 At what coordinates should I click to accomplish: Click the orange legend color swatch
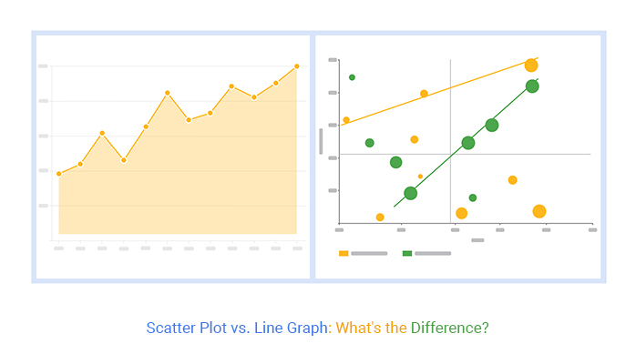coord(344,253)
